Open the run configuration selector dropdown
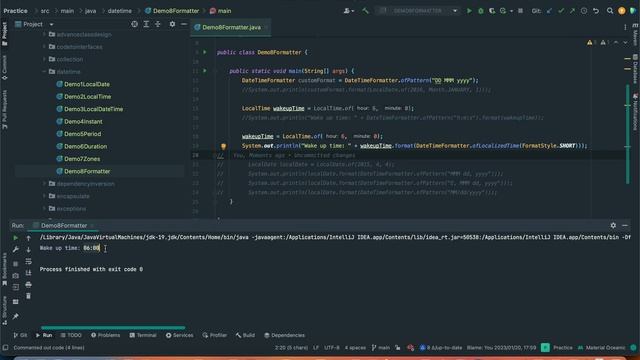This screenshot has height=360, width=640. (x=418, y=11)
